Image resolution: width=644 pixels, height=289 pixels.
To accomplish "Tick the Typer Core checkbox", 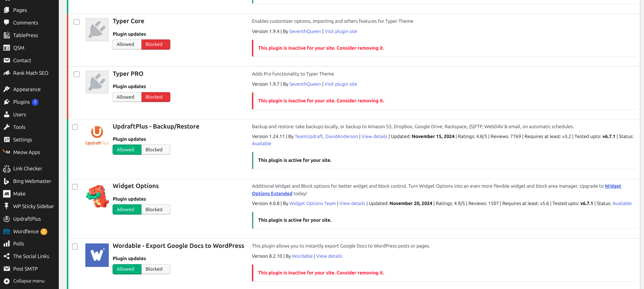I will pos(77,22).
